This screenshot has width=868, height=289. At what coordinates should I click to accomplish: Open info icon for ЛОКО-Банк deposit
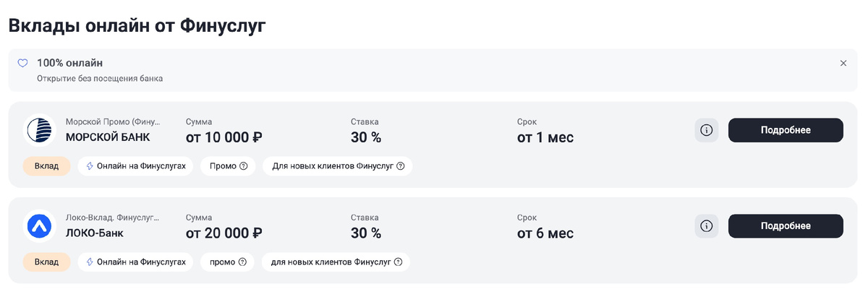click(x=707, y=226)
